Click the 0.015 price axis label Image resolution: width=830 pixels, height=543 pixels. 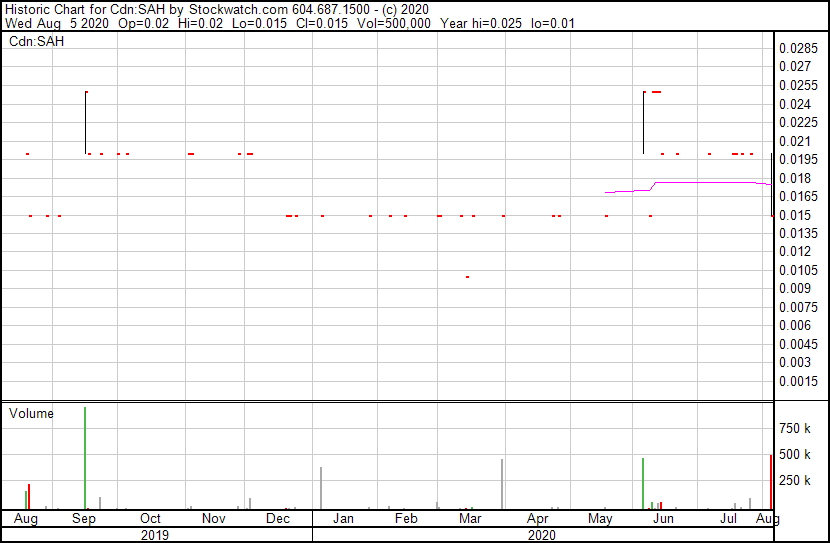click(x=795, y=215)
